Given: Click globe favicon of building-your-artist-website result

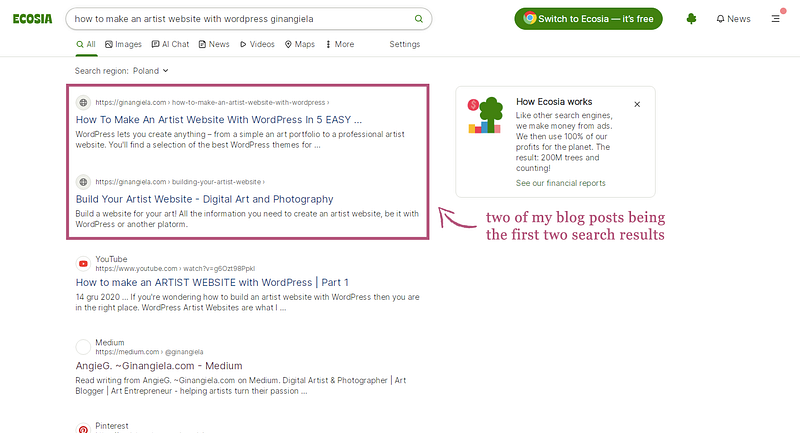Looking at the screenshot, I should coord(83,182).
